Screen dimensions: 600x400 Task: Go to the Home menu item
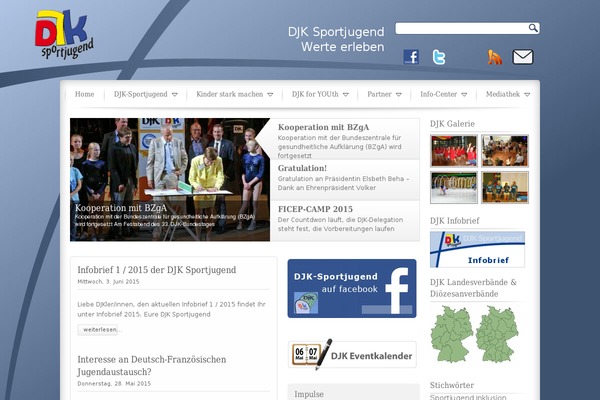point(85,94)
